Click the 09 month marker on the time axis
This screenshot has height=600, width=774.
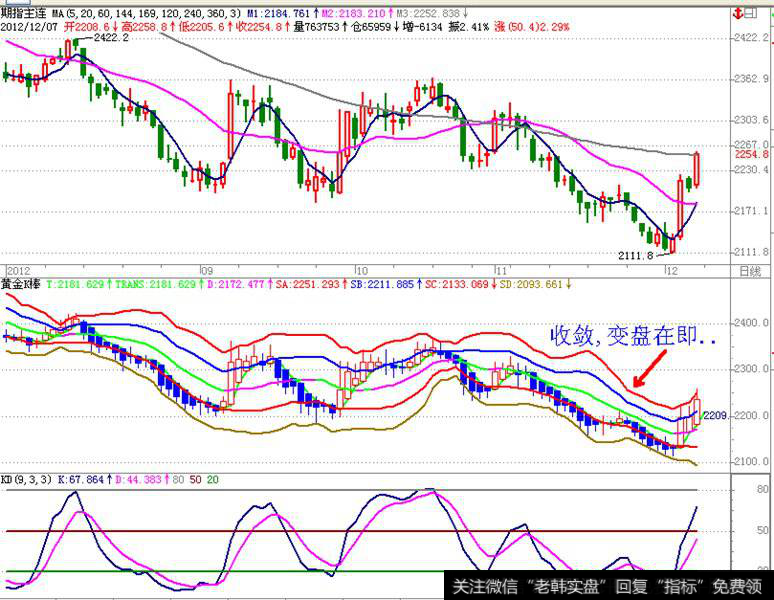(207, 271)
